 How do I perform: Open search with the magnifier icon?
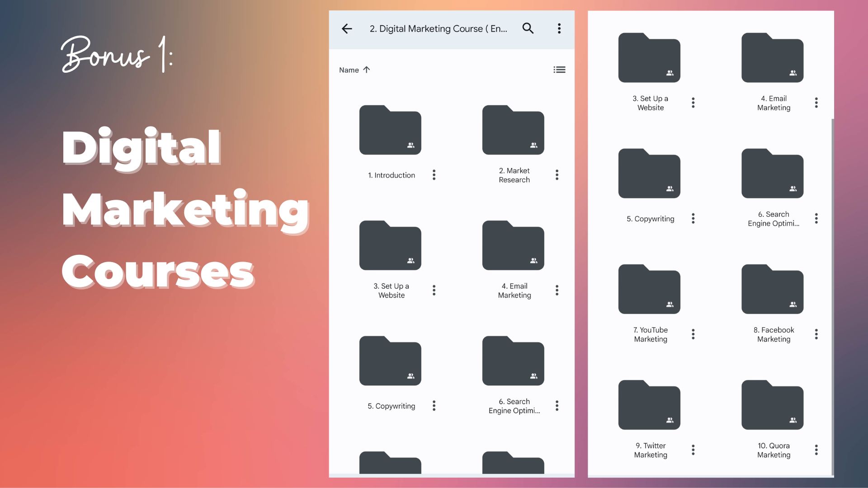pyautogui.click(x=528, y=28)
